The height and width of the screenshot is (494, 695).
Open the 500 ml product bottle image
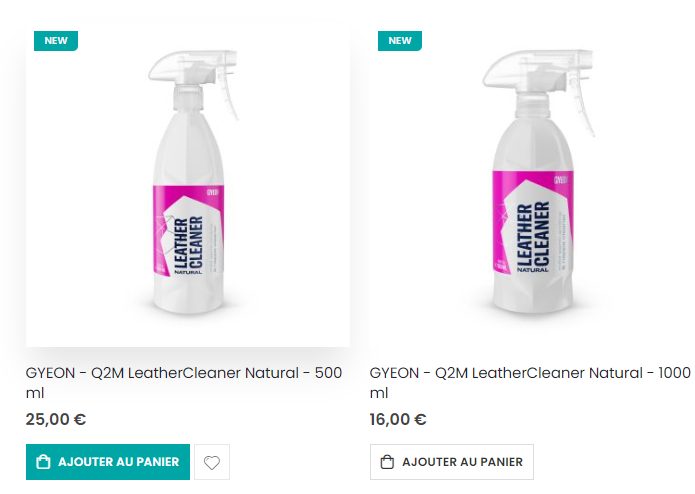[188, 190]
